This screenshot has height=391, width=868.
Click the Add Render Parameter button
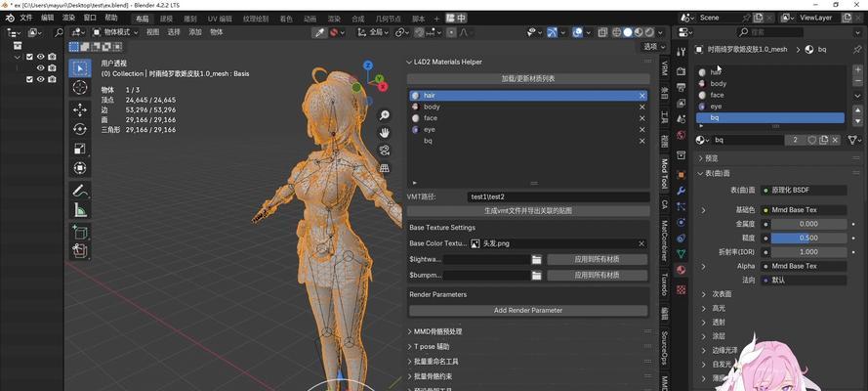528,310
